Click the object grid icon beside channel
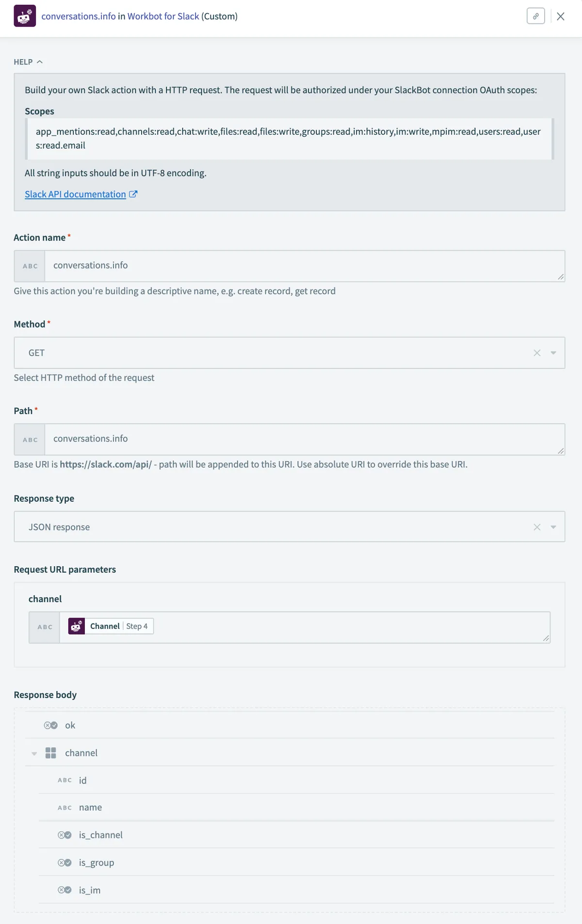The height and width of the screenshot is (924, 582). (51, 753)
